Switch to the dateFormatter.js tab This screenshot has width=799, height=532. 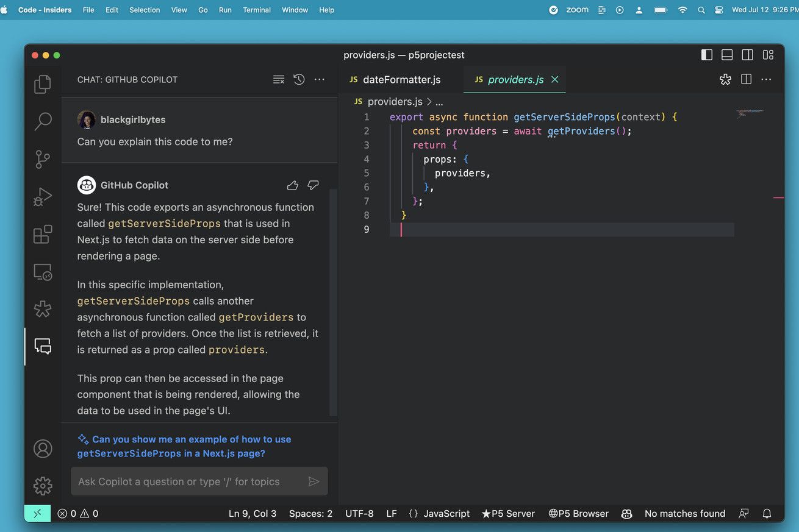click(x=401, y=79)
